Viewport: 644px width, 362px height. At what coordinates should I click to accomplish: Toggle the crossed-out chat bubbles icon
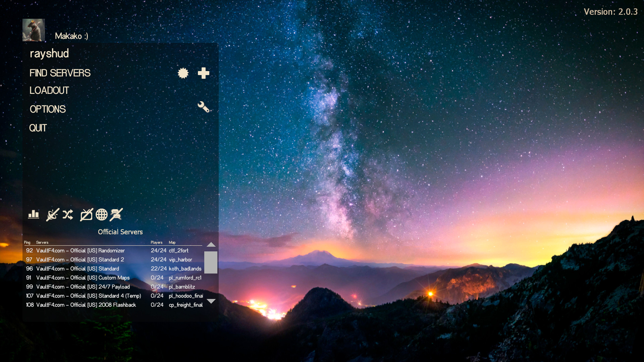point(116,215)
